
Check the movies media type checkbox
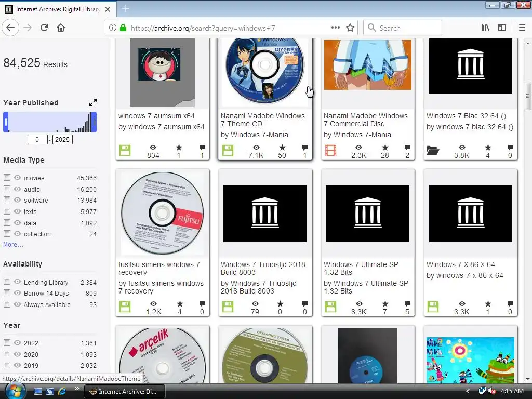tap(7, 178)
